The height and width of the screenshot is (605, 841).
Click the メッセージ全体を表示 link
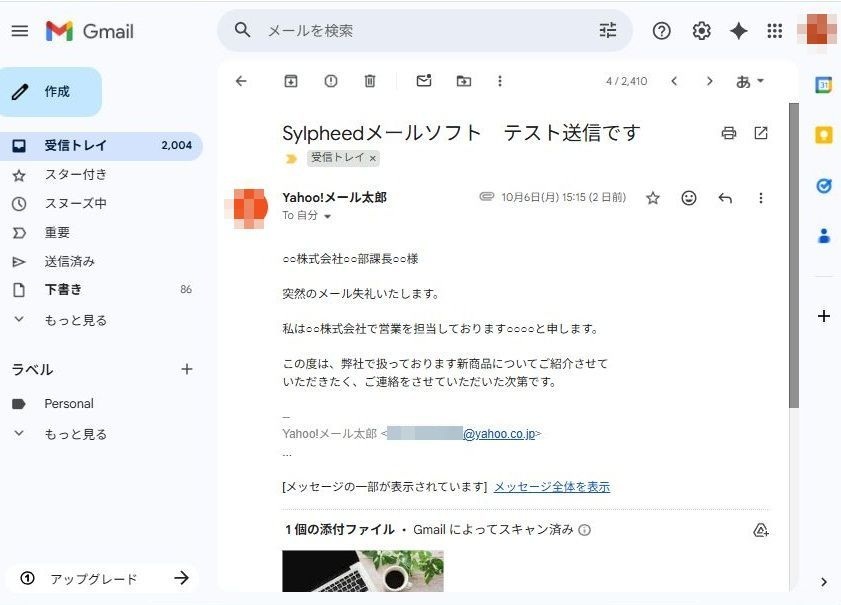coord(551,487)
